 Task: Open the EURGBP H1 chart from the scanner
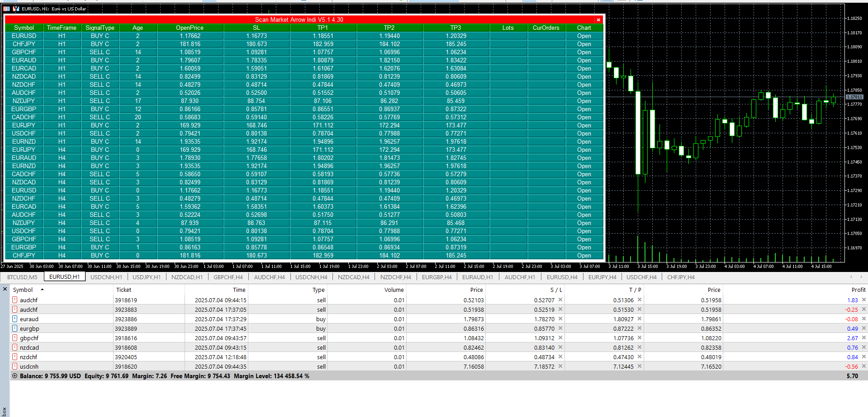point(584,109)
